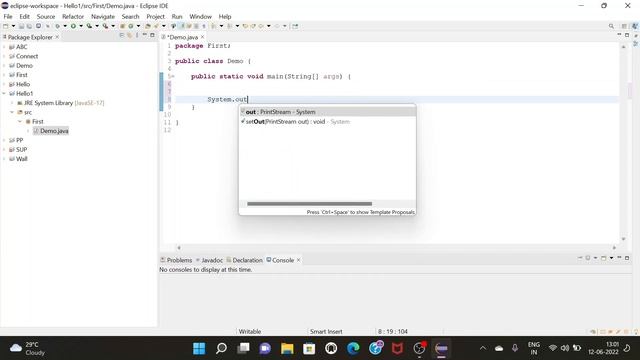Maximize the editor area
Viewport: 640px width, 360px height.
tap(627, 35)
